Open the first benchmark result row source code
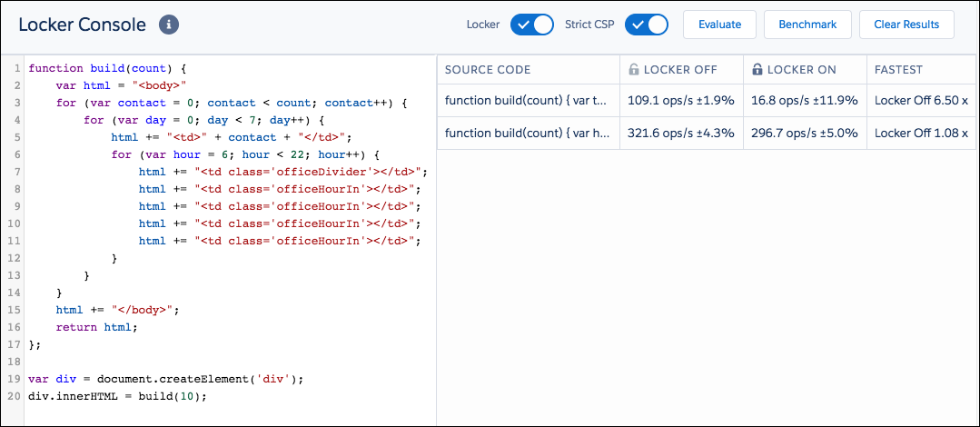980x427 pixels. point(528,100)
